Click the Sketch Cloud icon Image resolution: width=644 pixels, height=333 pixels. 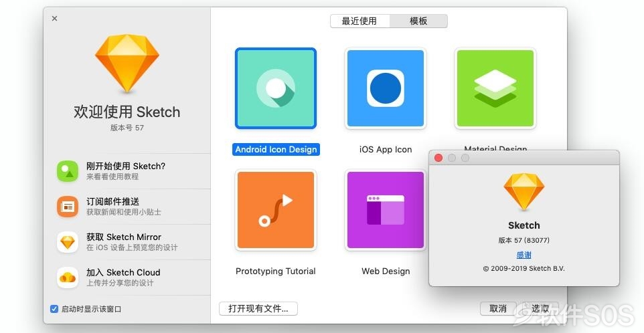(68, 277)
